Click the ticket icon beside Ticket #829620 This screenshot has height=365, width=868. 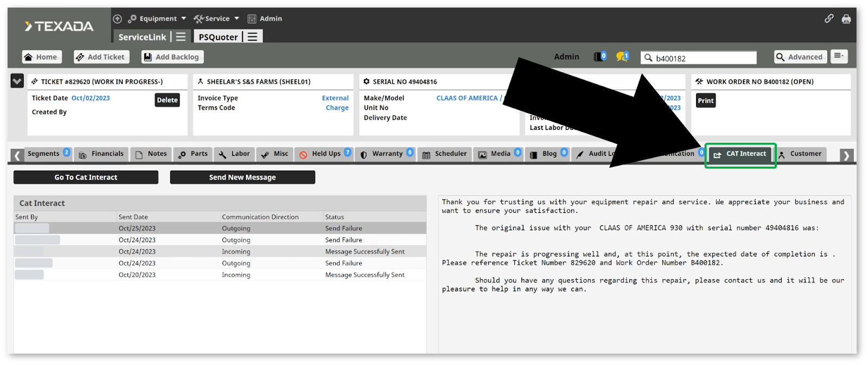coord(35,81)
